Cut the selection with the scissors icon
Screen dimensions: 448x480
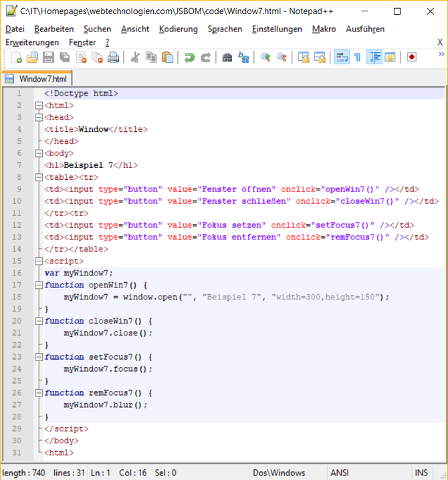pos(135,57)
